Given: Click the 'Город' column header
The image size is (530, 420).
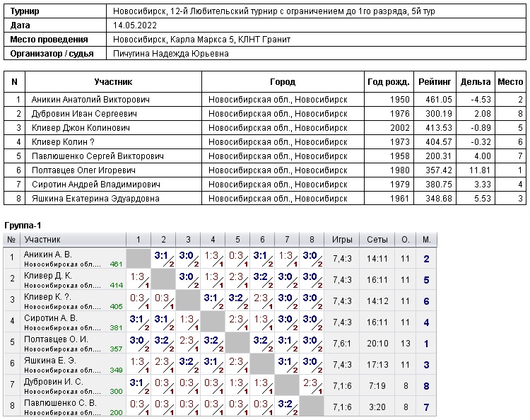Looking at the screenshot, I should [x=283, y=82].
